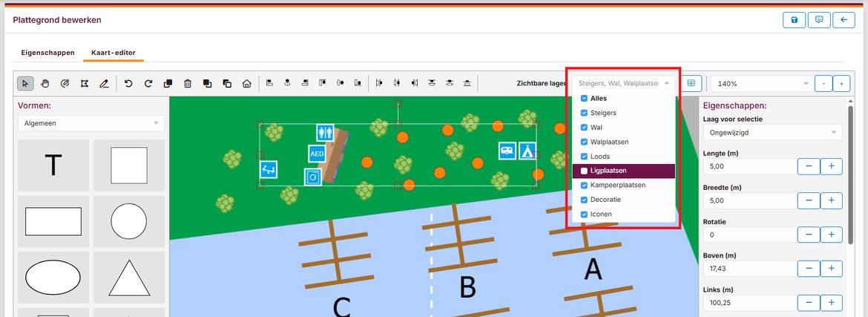Increase Lengte with the plus button
The image size is (868, 317).
click(x=831, y=166)
